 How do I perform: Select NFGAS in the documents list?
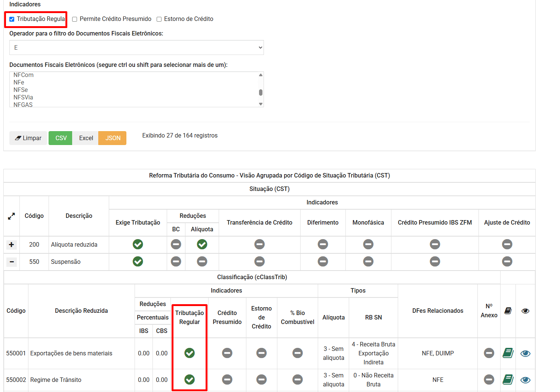23,104
